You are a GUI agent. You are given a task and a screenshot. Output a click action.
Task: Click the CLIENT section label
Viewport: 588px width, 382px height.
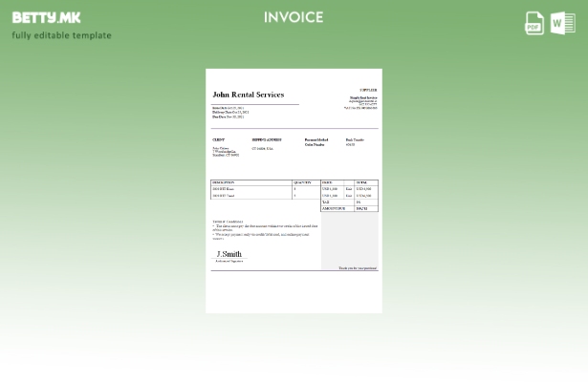[218, 139]
